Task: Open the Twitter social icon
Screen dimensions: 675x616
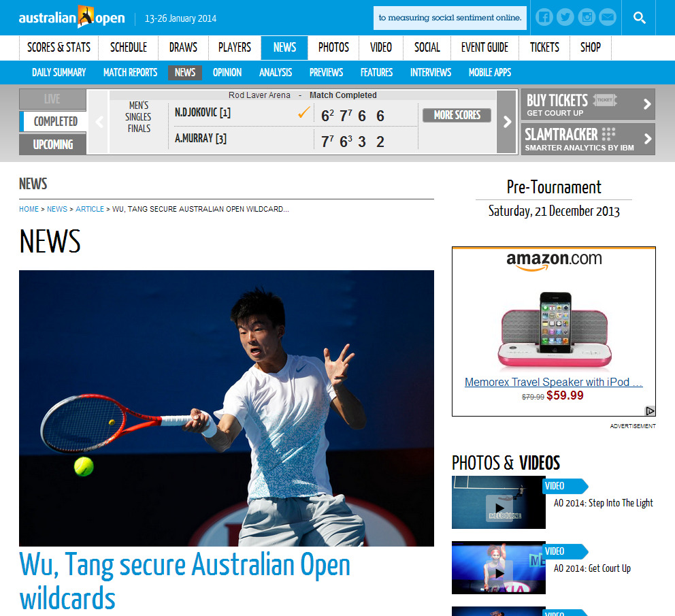Action: (x=565, y=17)
